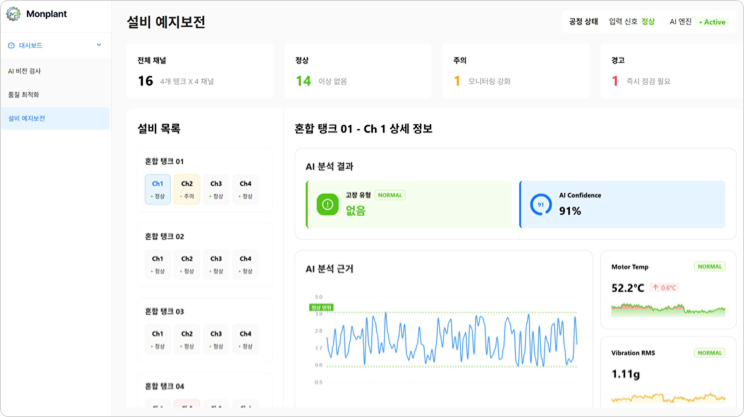Click the Monplant logo icon
Screen dimensions: 744x417
(x=13, y=14)
